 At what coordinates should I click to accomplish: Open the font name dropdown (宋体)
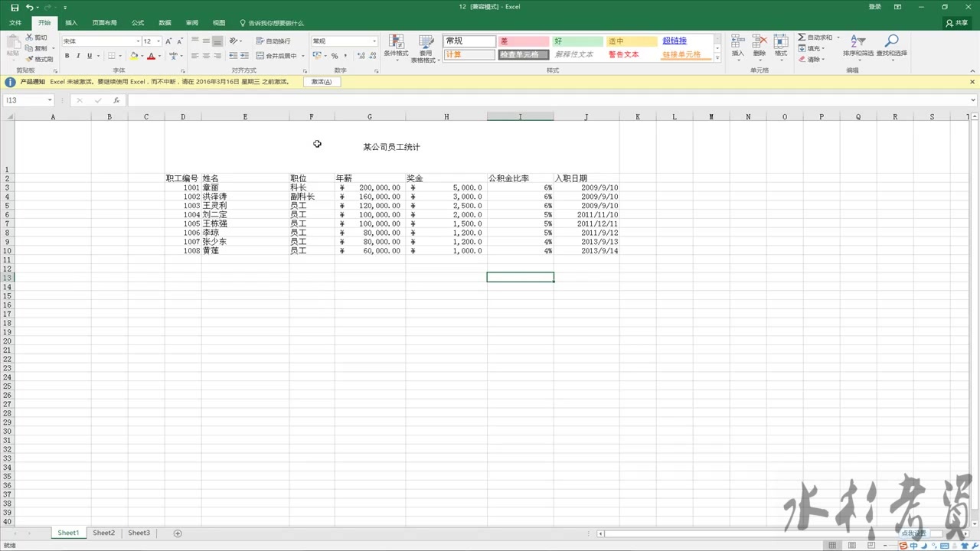tap(138, 41)
